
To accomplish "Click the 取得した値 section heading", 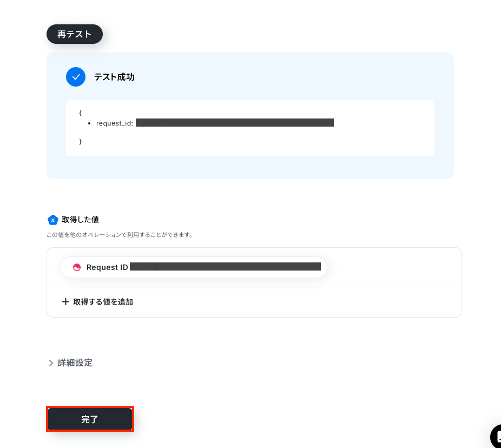I will (80, 220).
